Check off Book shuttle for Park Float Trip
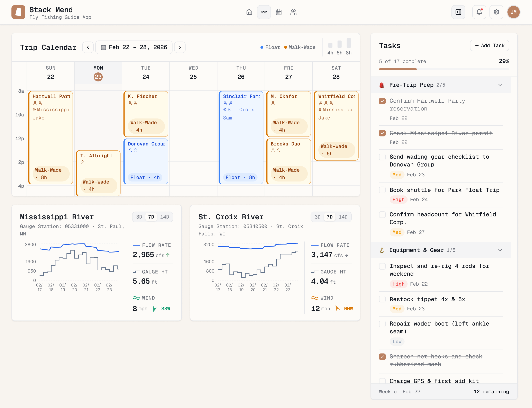Image resolution: width=532 pixels, height=408 pixels. (x=383, y=190)
